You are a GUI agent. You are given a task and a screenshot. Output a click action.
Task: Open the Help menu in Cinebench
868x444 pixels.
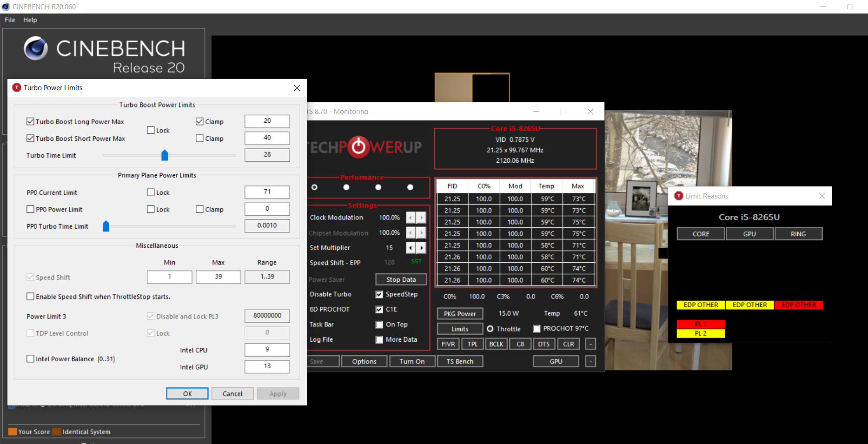pyautogui.click(x=30, y=20)
